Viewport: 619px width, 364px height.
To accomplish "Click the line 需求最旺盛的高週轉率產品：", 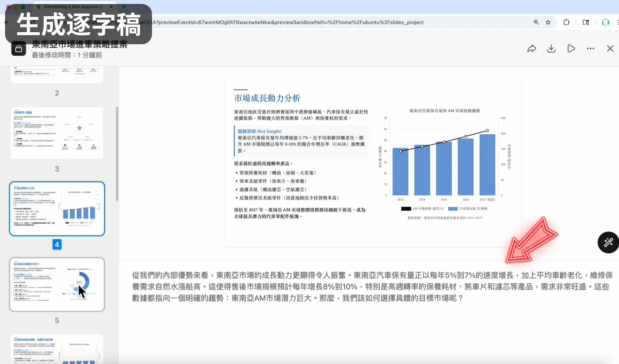I will pos(264,163).
